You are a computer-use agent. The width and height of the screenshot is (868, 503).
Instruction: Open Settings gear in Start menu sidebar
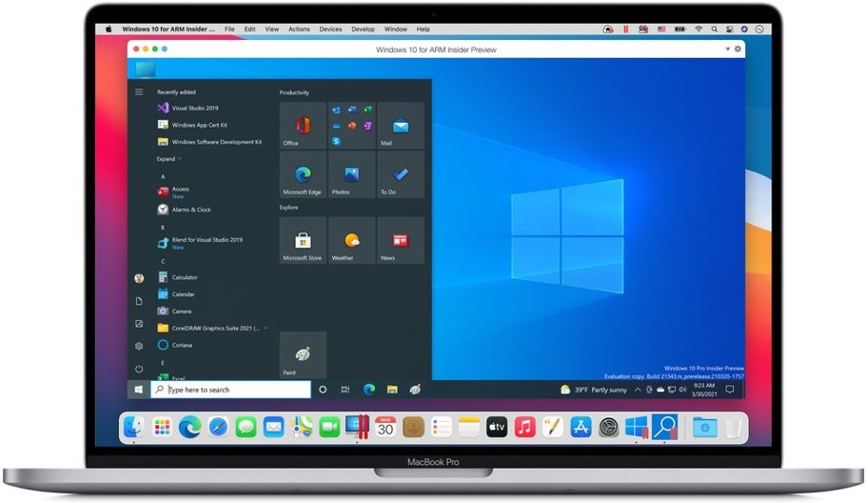click(139, 346)
